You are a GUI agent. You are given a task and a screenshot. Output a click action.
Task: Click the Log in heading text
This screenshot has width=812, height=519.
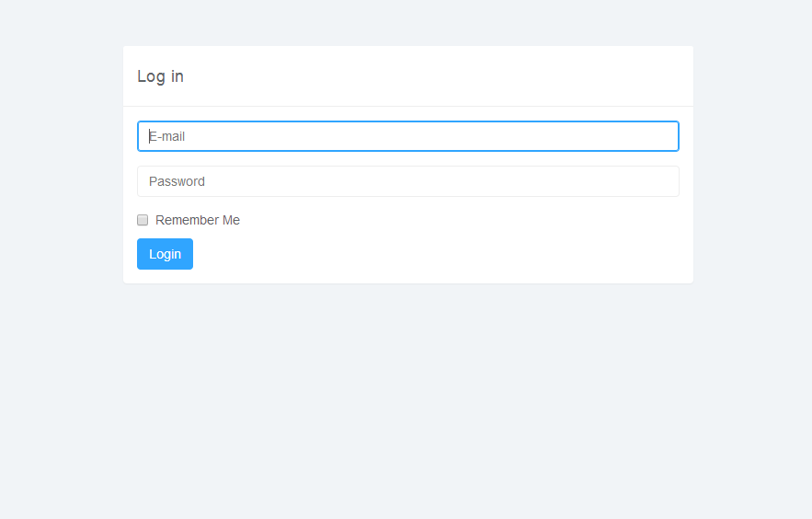pyautogui.click(x=161, y=76)
